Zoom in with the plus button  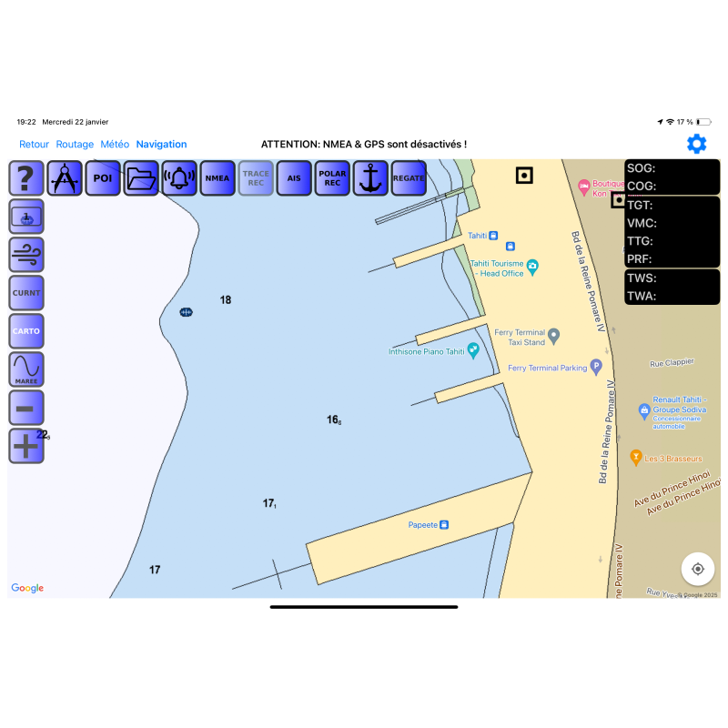click(26, 446)
